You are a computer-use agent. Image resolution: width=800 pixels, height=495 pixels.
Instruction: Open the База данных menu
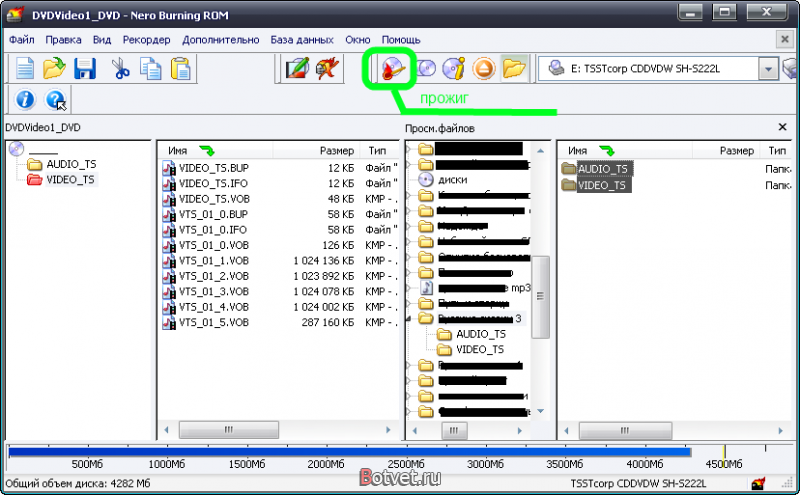pyautogui.click(x=302, y=40)
